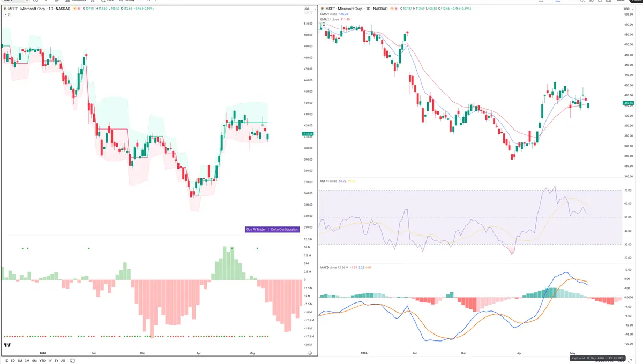The width and height of the screenshot is (643, 364).
Task: Select the 5Y time range
Action: [x=56, y=361]
